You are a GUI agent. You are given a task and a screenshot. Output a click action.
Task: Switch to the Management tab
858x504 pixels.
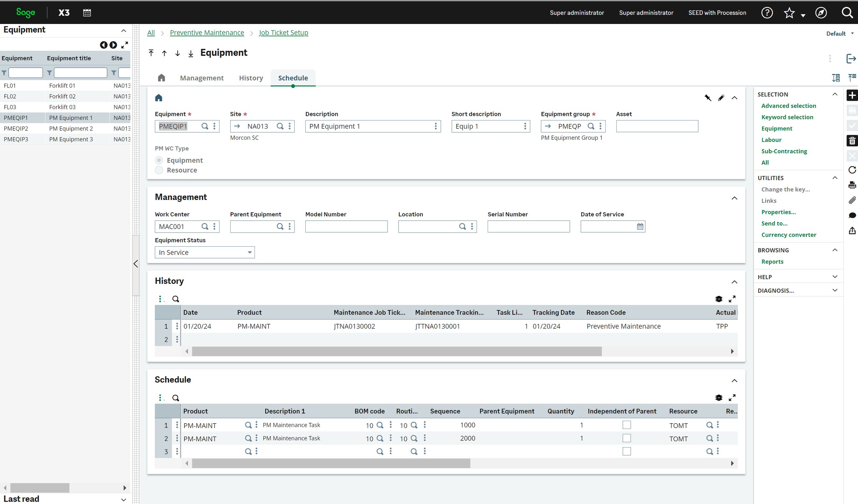[x=202, y=78]
